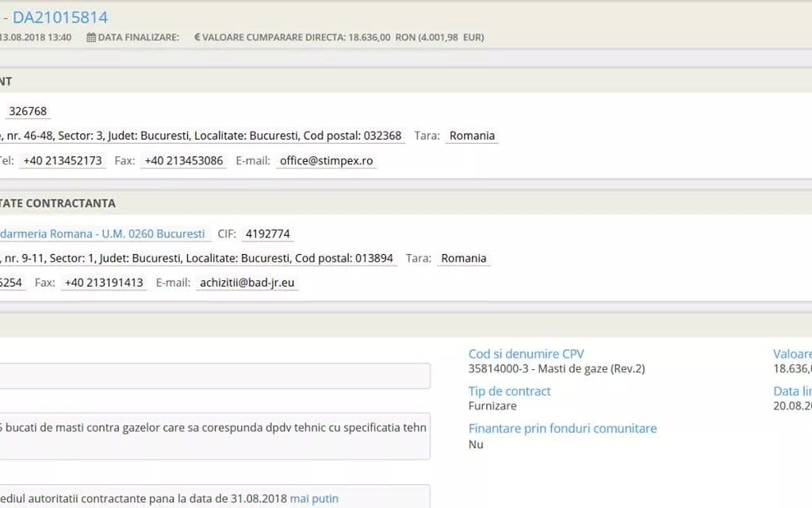Click the supplier fax number +40 213453086
The image size is (812, 508).
point(184,160)
